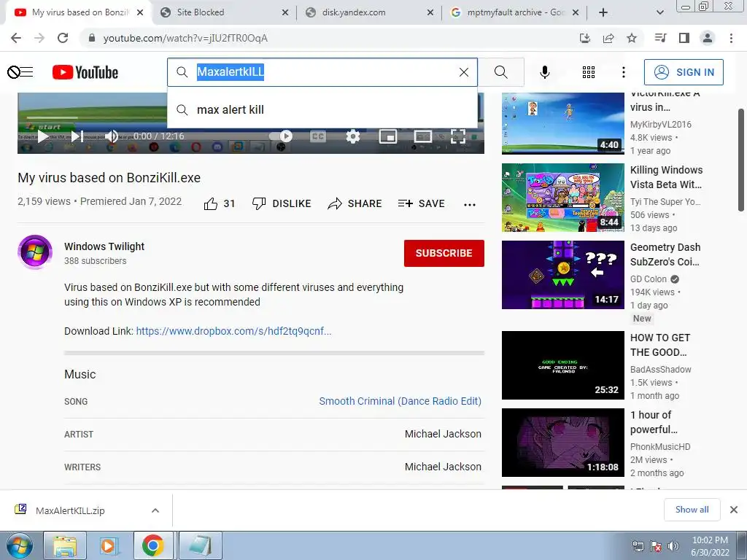747x560 pixels.
Task: Play the video
Action: [43, 136]
